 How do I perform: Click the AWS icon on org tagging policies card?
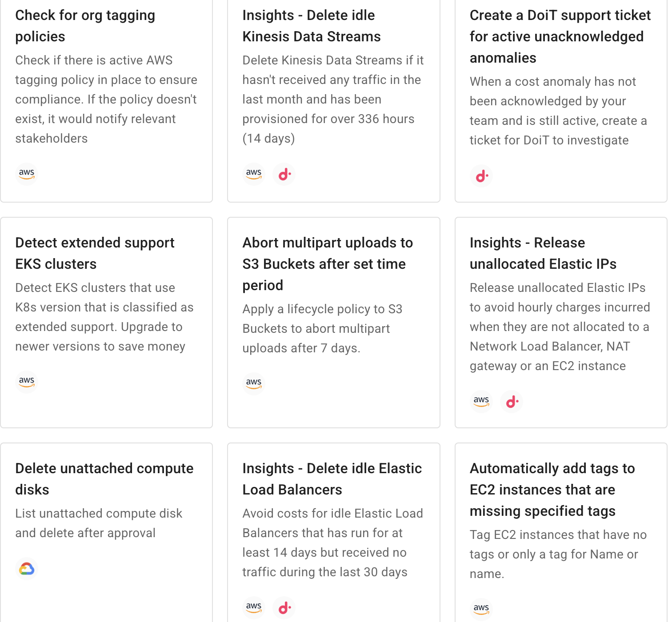click(x=27, y=173)
